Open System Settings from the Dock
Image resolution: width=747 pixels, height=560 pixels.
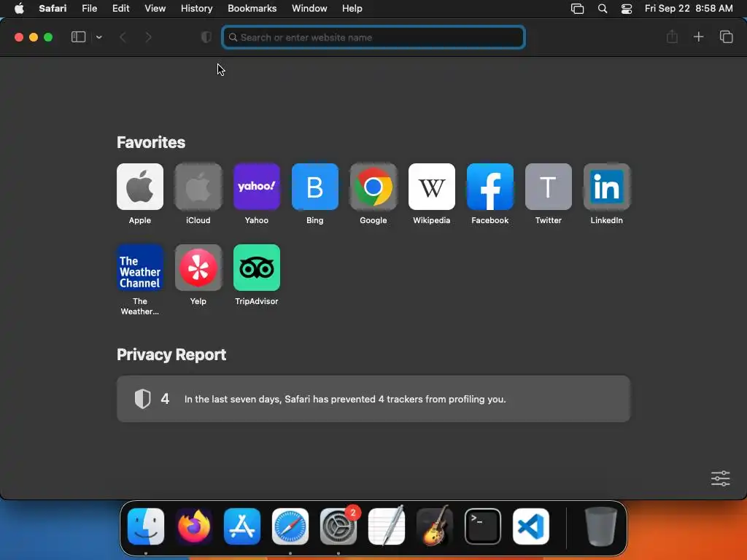338,526
